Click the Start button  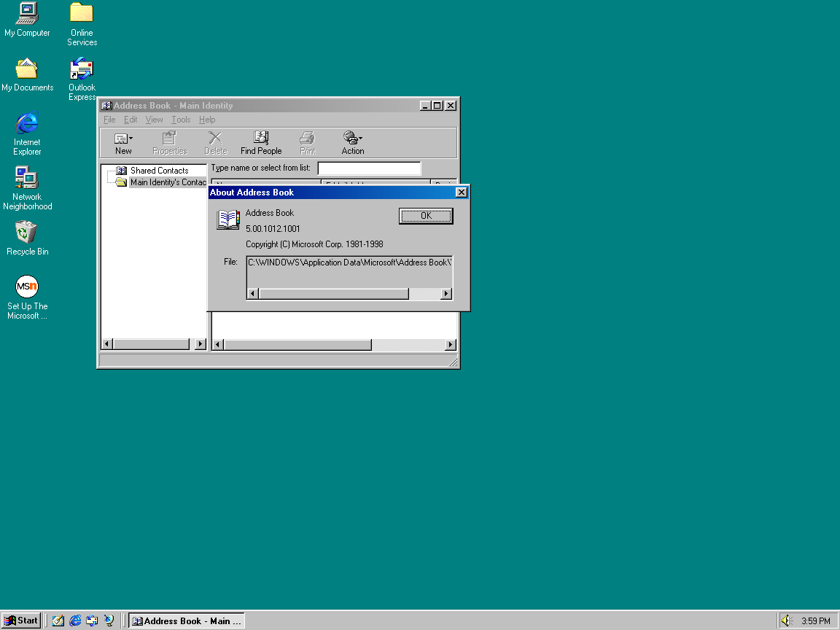click(21, 621)
